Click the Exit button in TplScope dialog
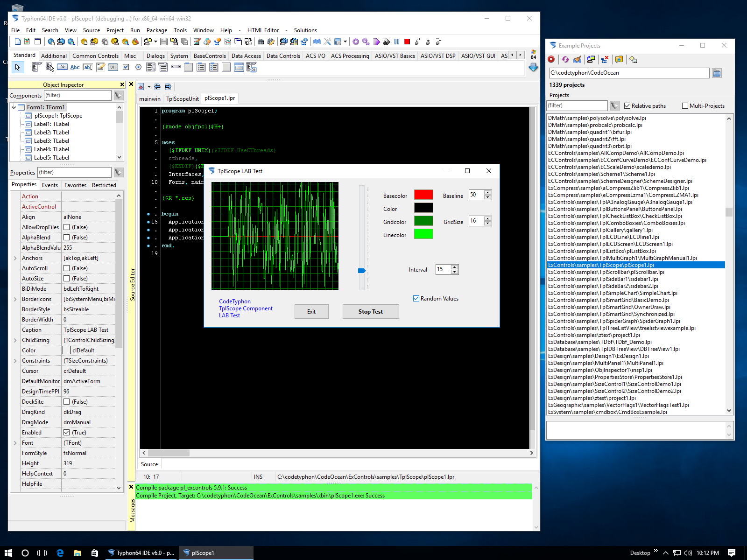The image size is (747, 560). coord(311,312)
